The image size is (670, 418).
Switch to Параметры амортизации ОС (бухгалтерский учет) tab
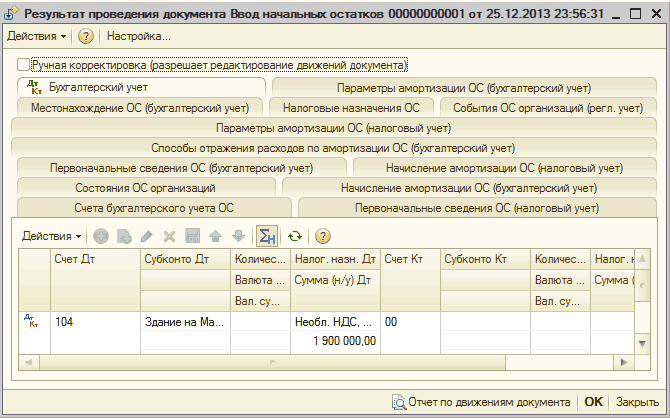464,88
